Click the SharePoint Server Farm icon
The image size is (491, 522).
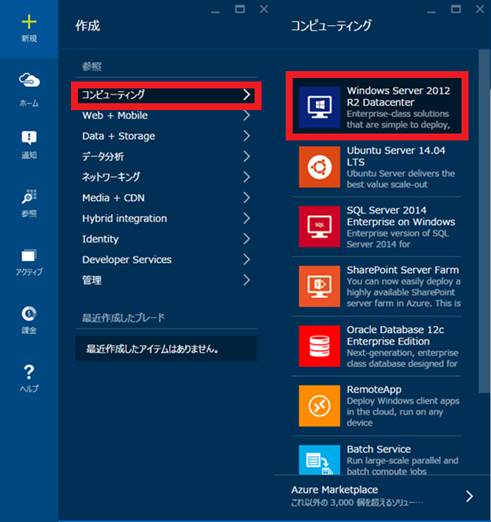[x=319, y=286]
